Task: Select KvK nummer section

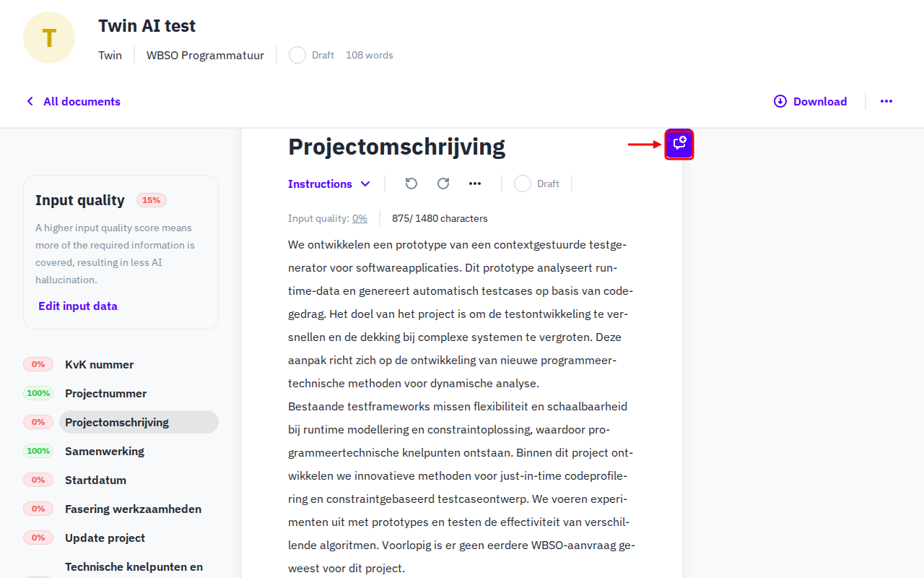Action: coord(99,364)
